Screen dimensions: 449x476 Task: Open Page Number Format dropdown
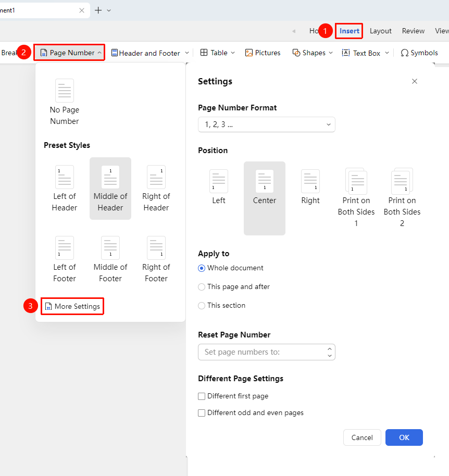click(267, 124)
